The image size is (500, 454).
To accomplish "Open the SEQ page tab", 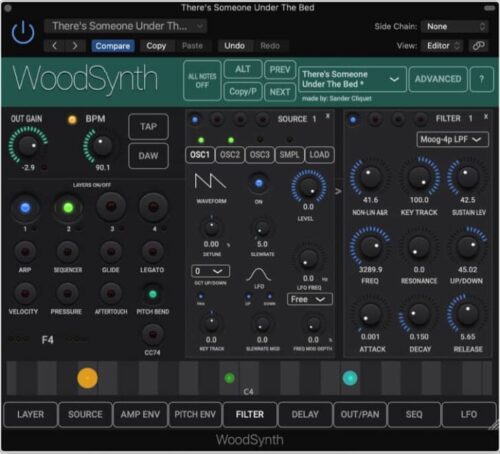I will coord(414,414).
